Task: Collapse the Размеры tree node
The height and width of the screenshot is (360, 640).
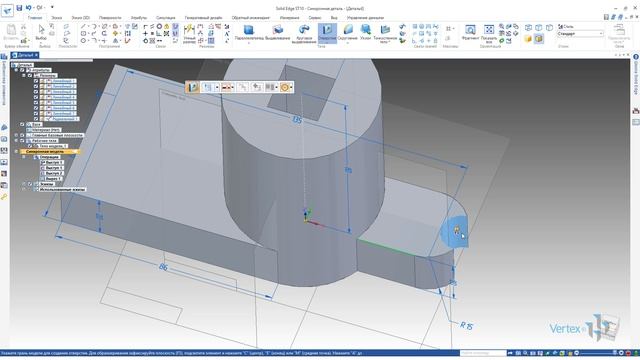Action: coord(24,76)
